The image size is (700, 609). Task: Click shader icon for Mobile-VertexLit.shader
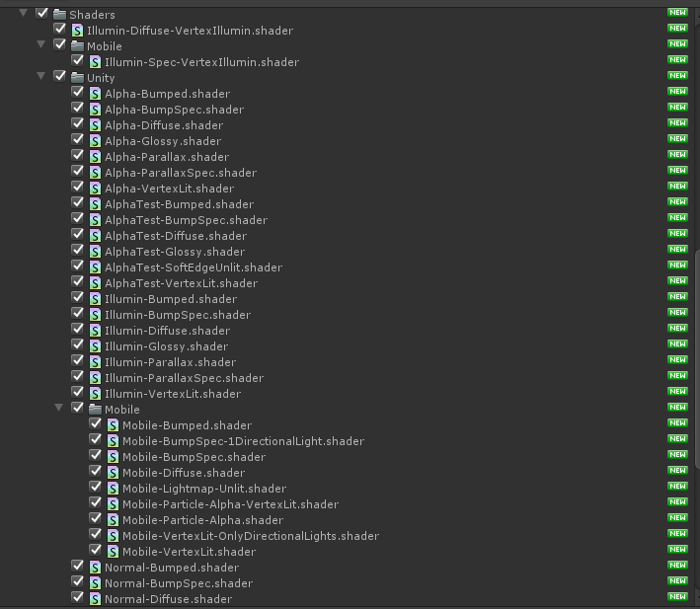(113, 552)
